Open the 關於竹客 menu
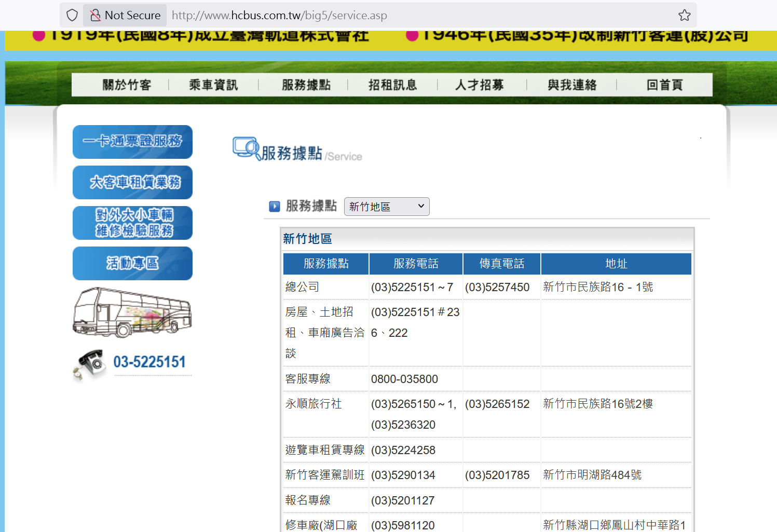 click(127, 85)
